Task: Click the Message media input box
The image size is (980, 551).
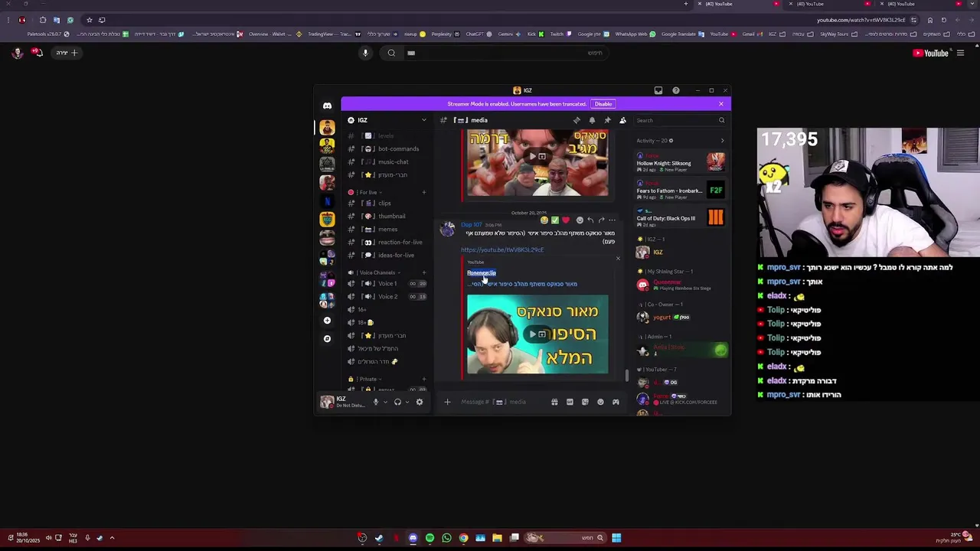Action: pyautogui.click(x=501, y=402)
